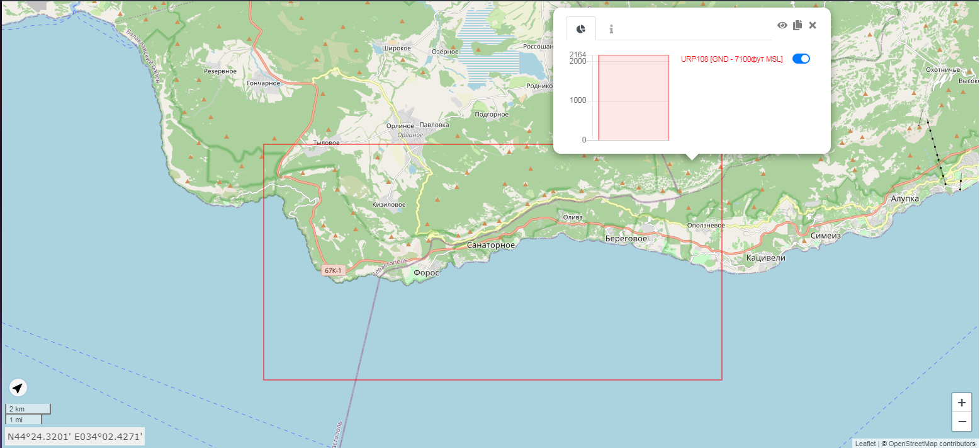Open the Leaflet attribution link

(x=865, y=444)
